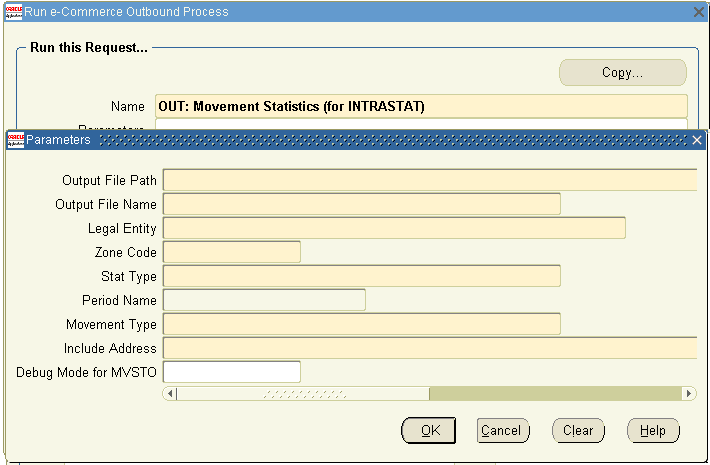Click the Oracle icon in the Run e-Commerce window title

pyautogui.click(x=14, y=12)
